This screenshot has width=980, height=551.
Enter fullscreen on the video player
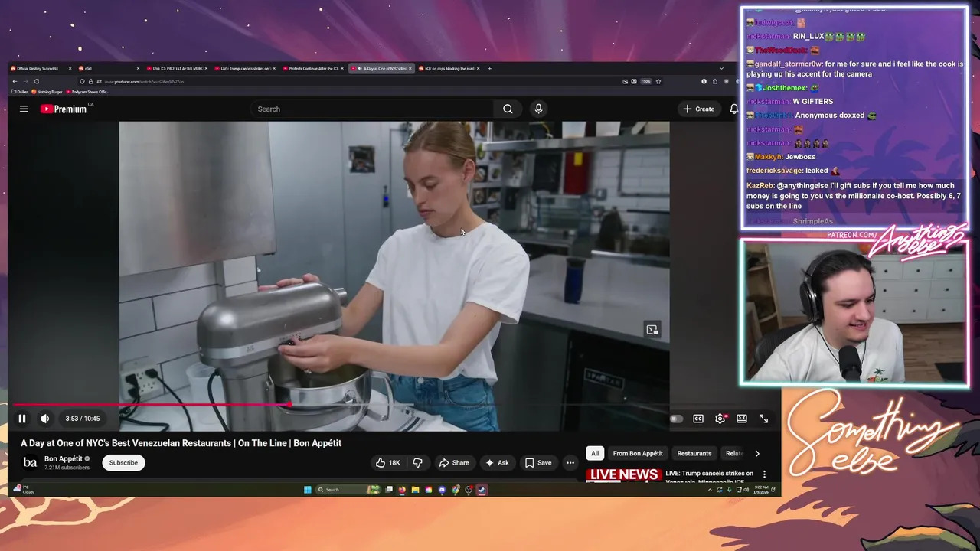pos(763,419)
